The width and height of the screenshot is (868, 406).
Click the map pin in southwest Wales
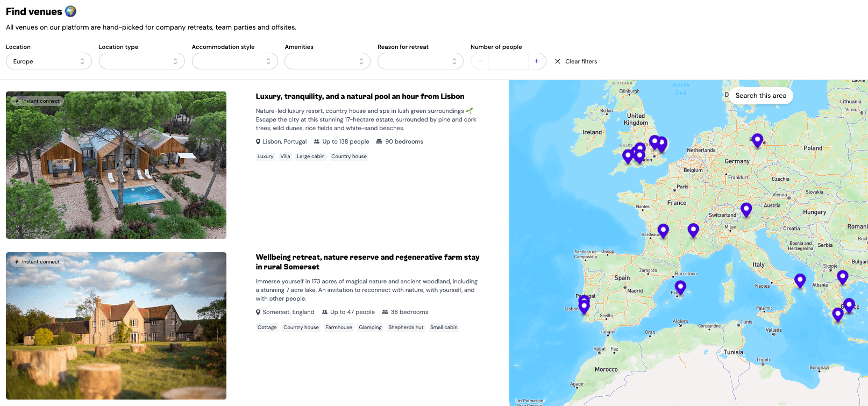(x=628, y=156)
